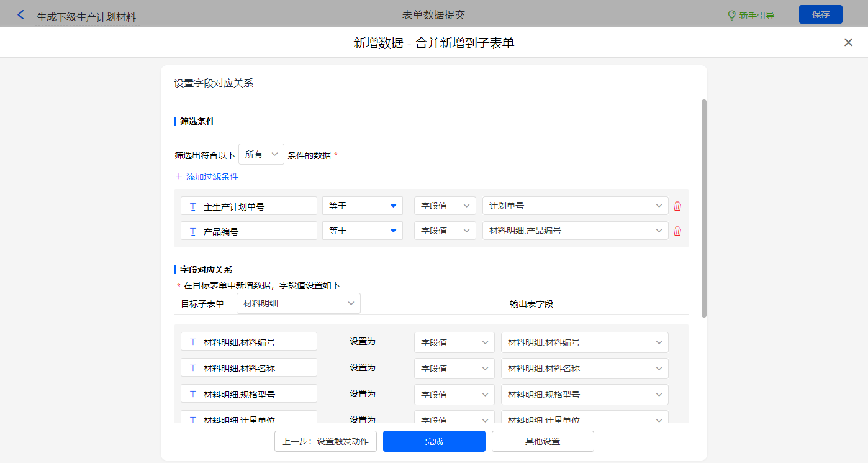Click the vertical scrollbar in settings panel

pos(703,208)
